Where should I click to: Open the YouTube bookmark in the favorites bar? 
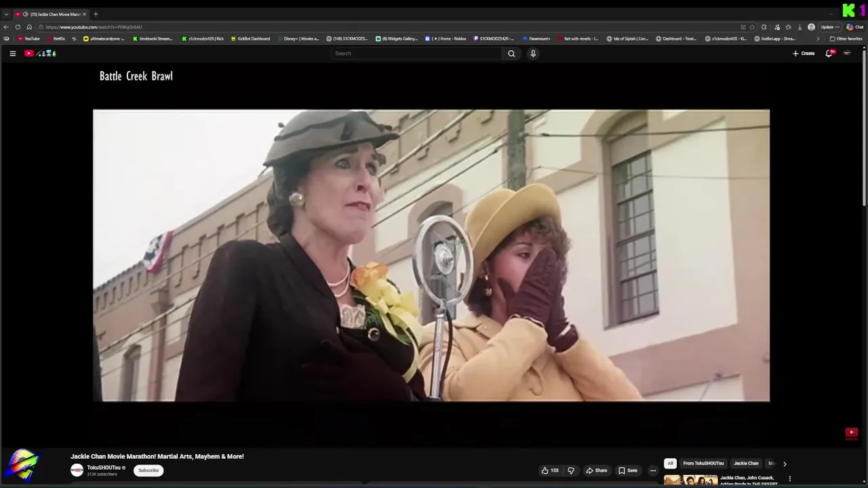pyautogui.click(x=28, y=39)
